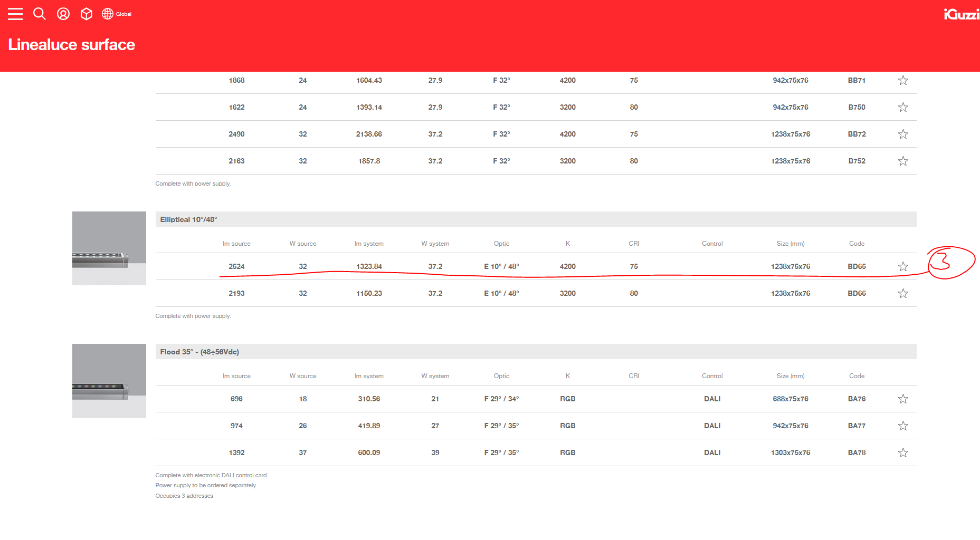
Task: Click star icon beside BD65
Action: click(x=903, y=267)
